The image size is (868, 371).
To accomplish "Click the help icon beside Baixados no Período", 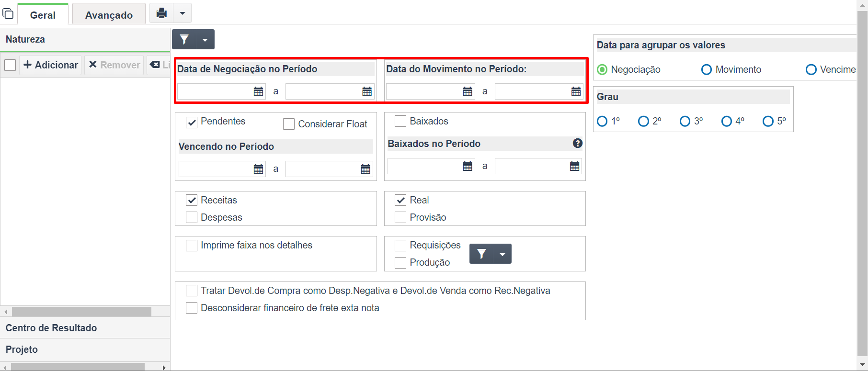I will (x=578, y=143).
